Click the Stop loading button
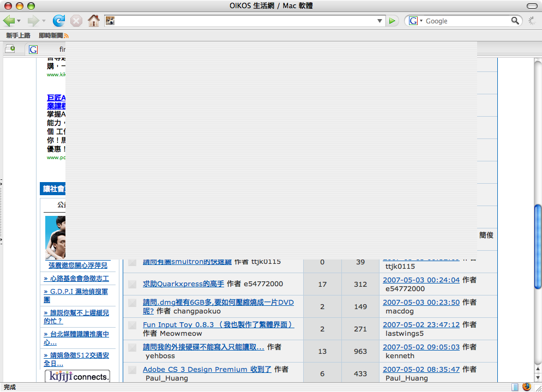 [x=76, y=21]
